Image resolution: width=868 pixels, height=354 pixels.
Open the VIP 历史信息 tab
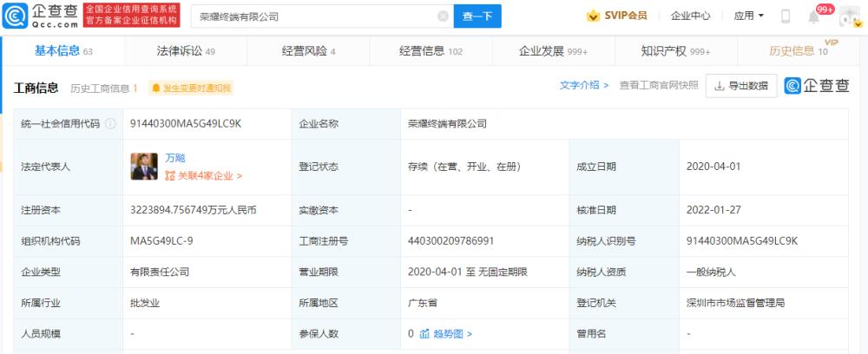coord(799,51)
